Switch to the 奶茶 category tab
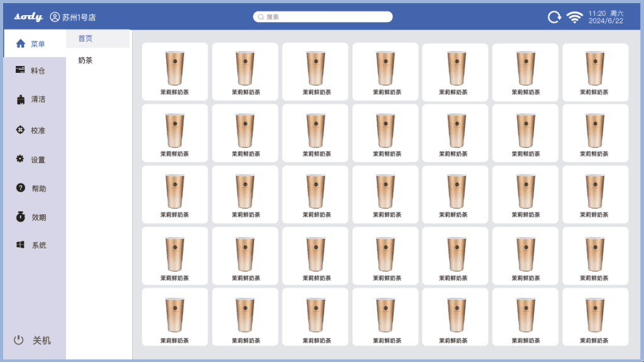 (86, 60)
